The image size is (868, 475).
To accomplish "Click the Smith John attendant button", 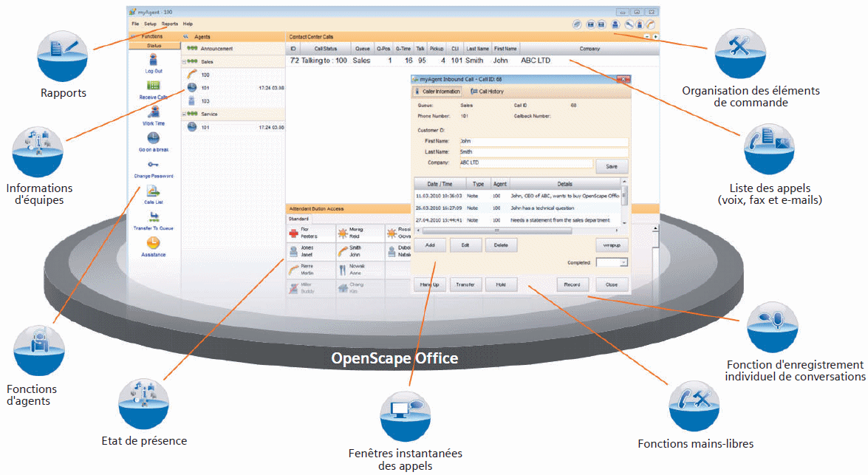I will (x=359, y=251).
